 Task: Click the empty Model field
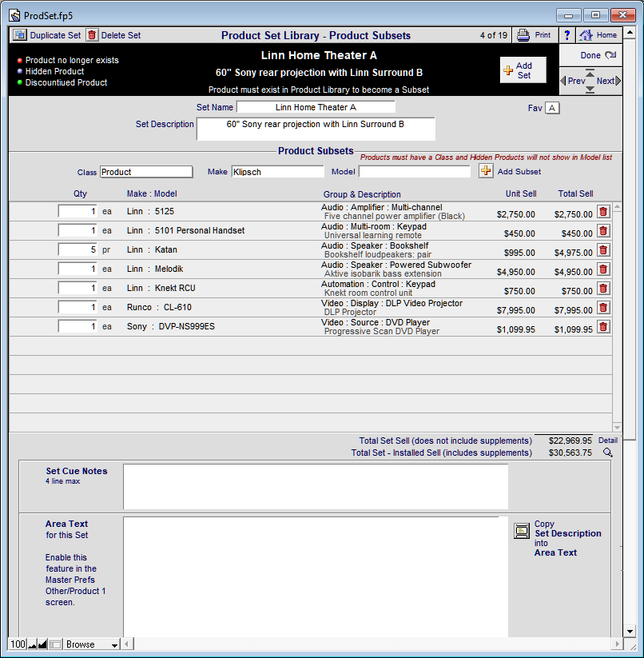click(414, 172)
